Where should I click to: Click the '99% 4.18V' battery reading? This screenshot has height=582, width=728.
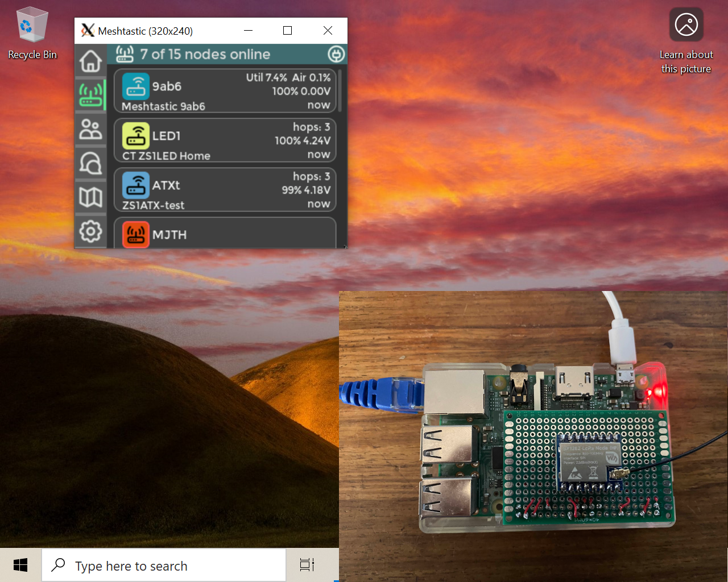click(306, 190)
